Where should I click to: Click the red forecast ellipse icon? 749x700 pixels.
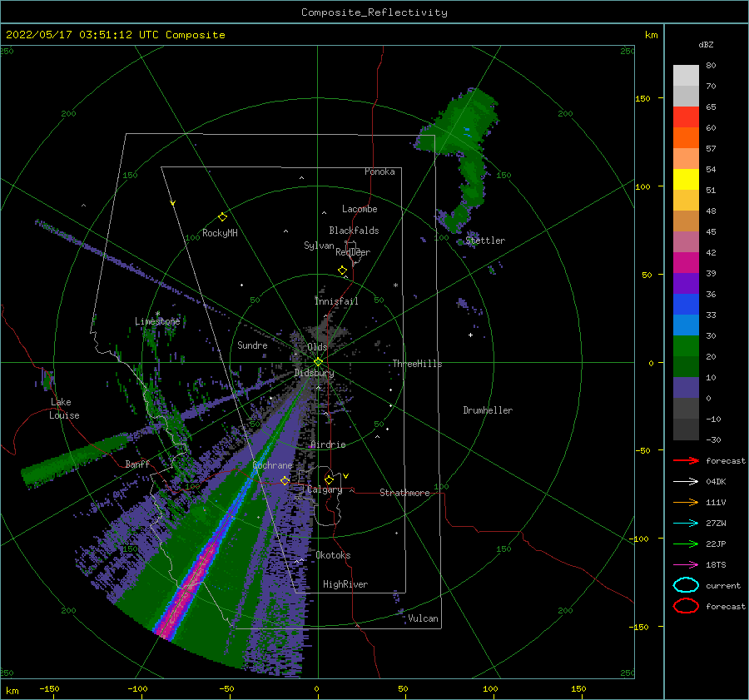coord(686,606)
